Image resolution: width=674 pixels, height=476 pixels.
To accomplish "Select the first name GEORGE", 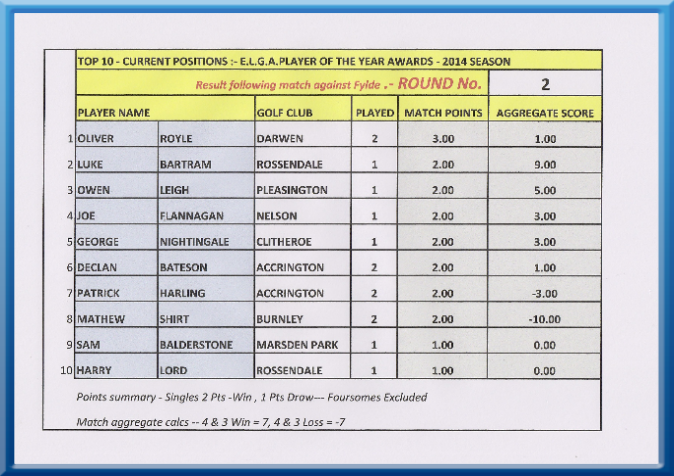I will (98, 242).
